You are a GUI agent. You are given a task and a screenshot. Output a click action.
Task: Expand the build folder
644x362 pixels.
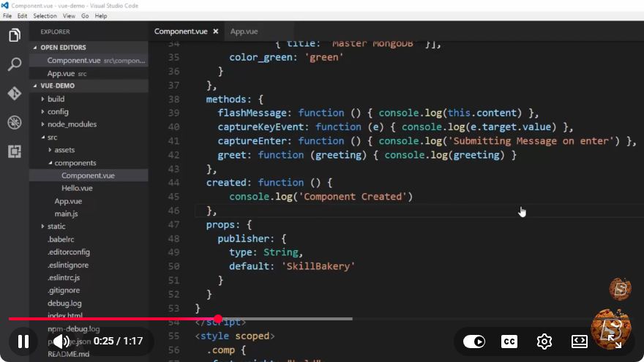56,99
